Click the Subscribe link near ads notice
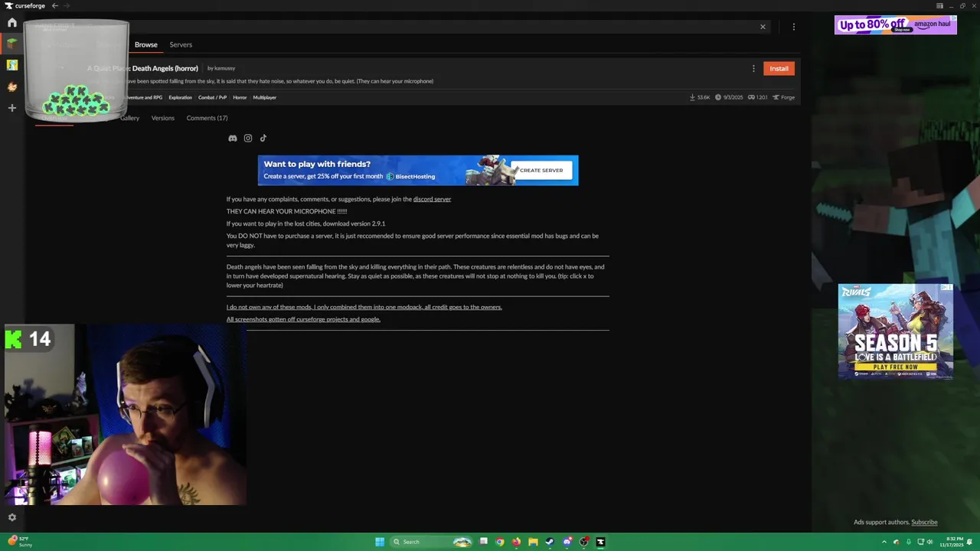 pos(924,522)
